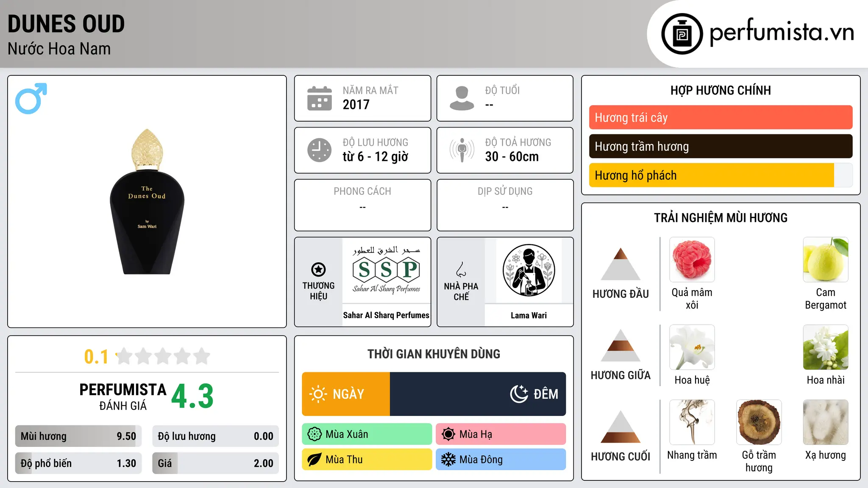Click the dark Đêm nighttime segment

click(x=478, y=394)
